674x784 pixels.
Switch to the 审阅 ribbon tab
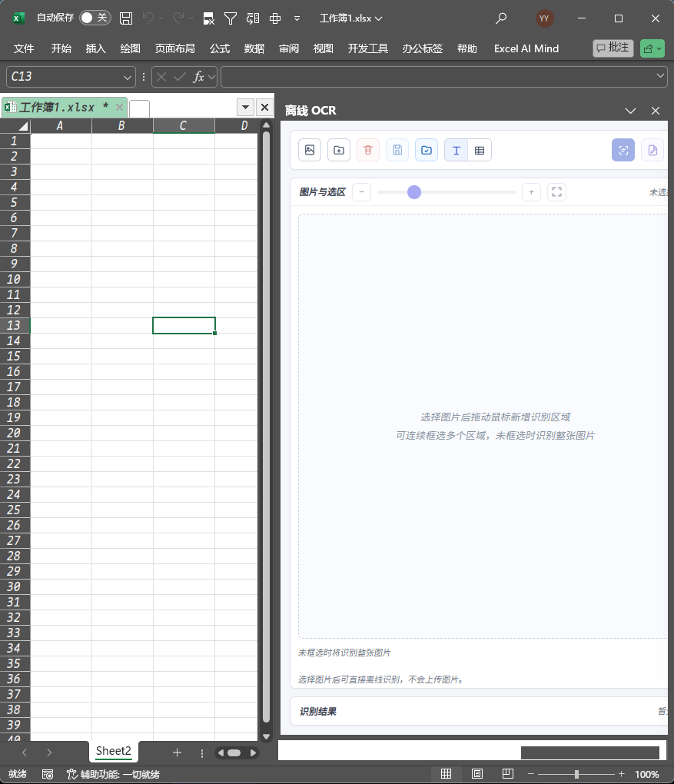click(x=288, y=48)
